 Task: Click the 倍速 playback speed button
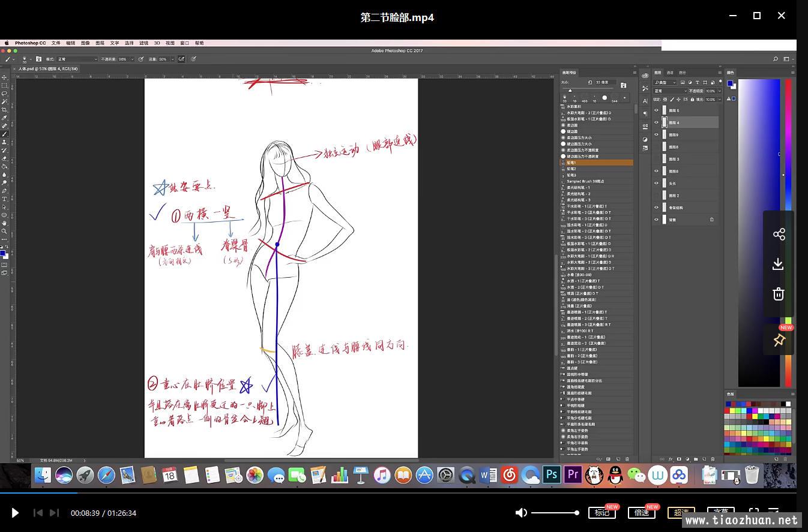[x=641, y=513]
